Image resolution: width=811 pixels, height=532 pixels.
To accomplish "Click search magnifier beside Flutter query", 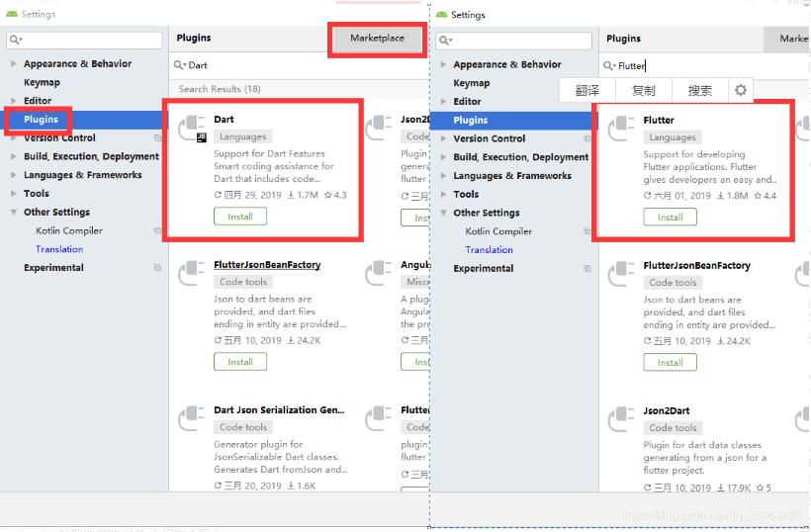I will pyautogui.click(x=609, y=65).
